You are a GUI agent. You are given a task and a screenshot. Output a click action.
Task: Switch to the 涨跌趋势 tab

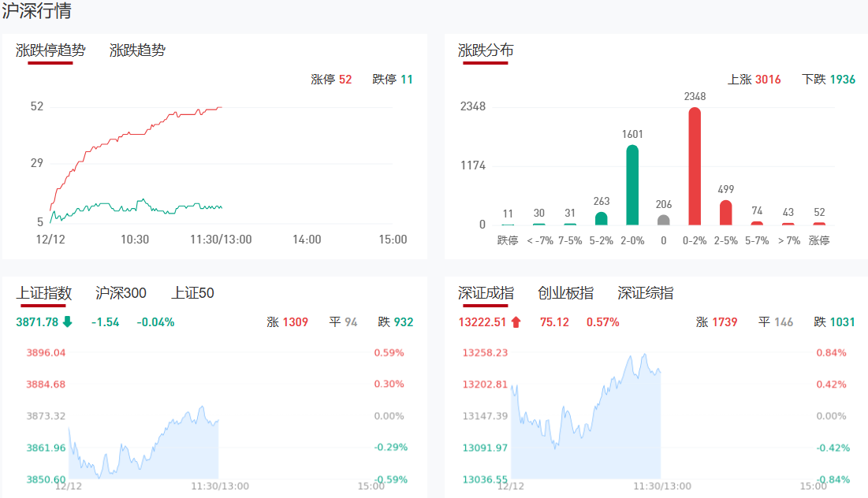point(137,50)
